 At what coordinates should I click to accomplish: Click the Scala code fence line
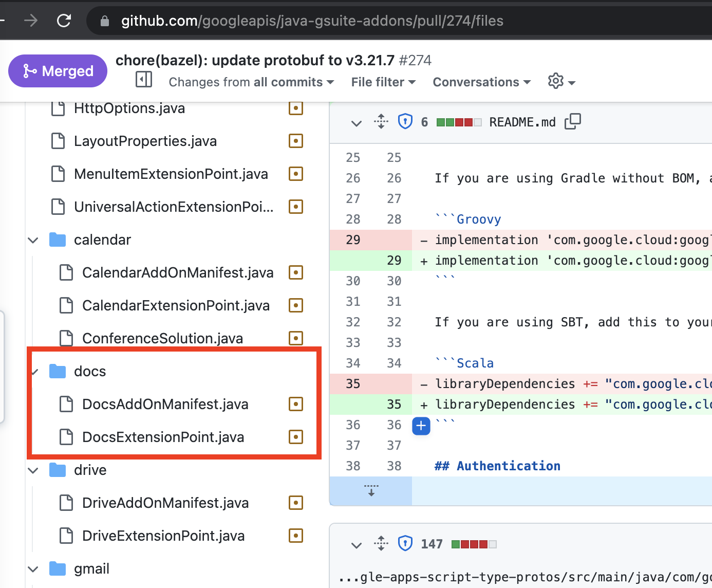(464, 363)
